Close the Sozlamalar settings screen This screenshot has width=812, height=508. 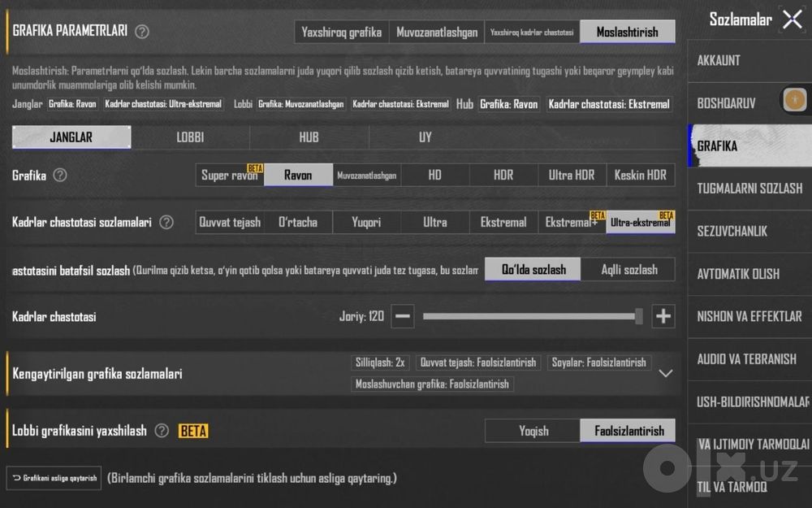(793, 20)
